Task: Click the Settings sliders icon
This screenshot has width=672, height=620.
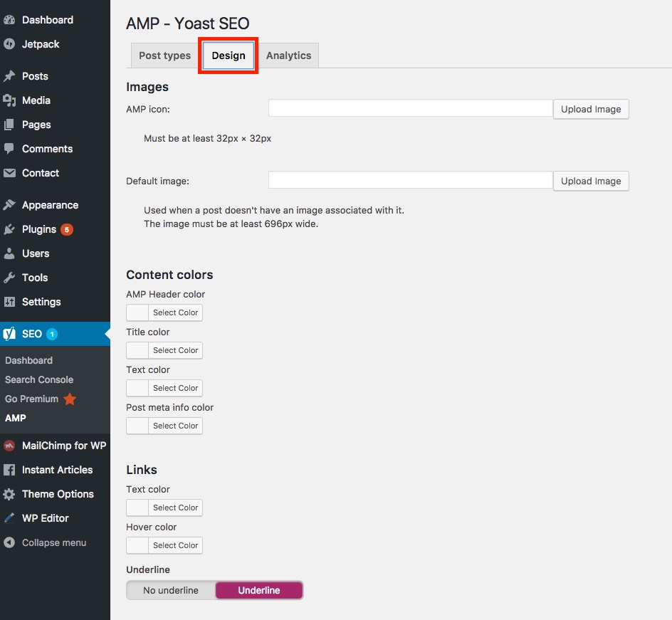Action: click(9, 302)
